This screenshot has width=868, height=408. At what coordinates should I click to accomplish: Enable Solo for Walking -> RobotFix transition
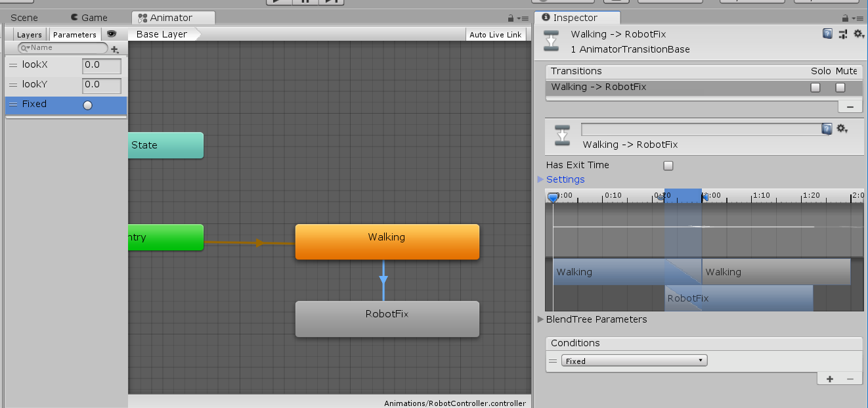point(815,87)
